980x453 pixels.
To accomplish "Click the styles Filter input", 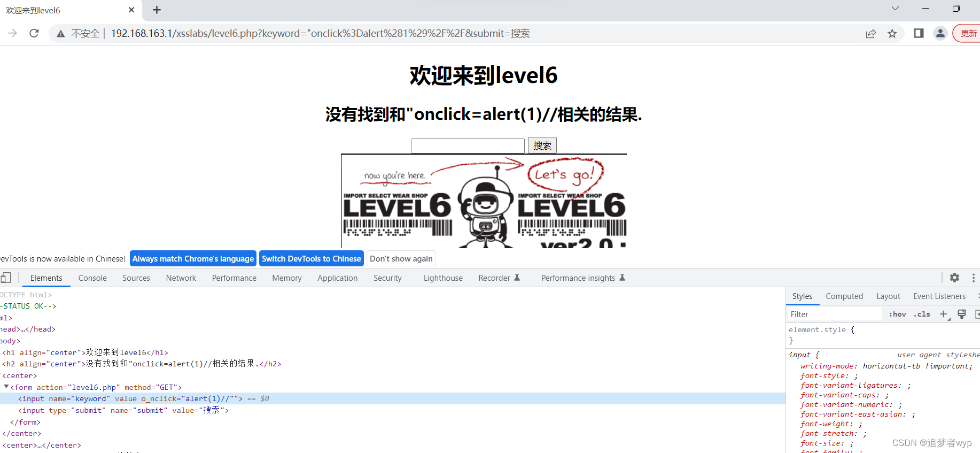I will click(835, 314).
